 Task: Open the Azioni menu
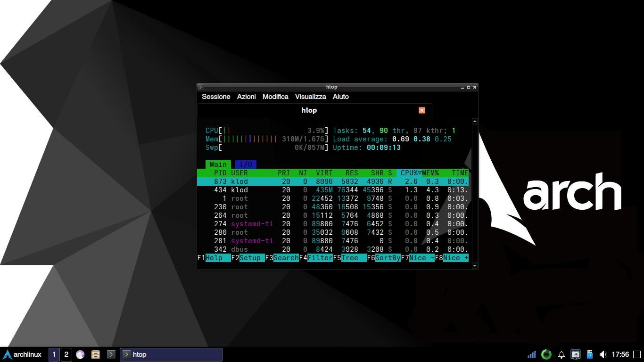click(x=247, y=97)
